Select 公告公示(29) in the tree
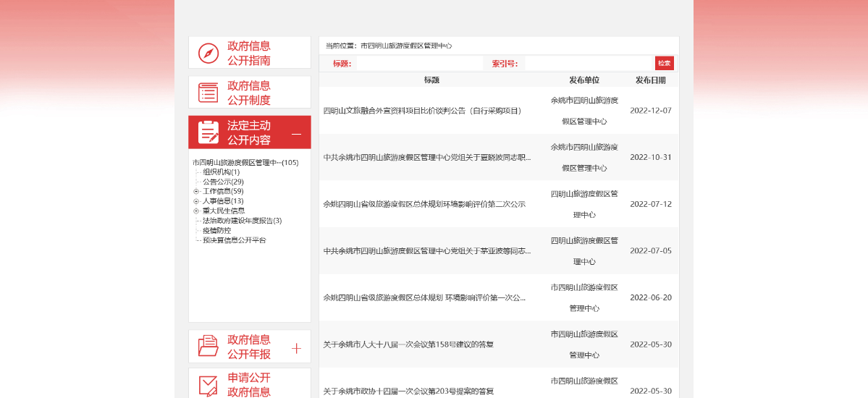 coord(223,182)
